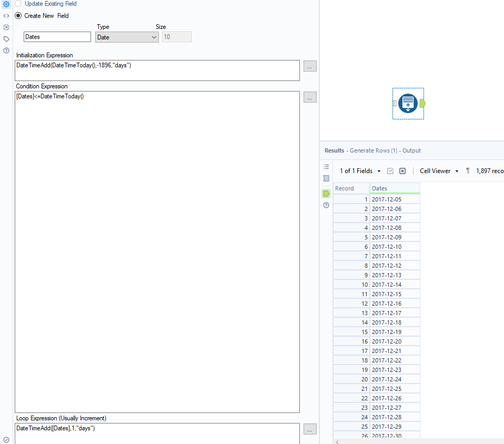Open the Loop Expression editor with ellipsis button
Image resolution: width=504 pixels, height=444 pixels.
(310, 429)
